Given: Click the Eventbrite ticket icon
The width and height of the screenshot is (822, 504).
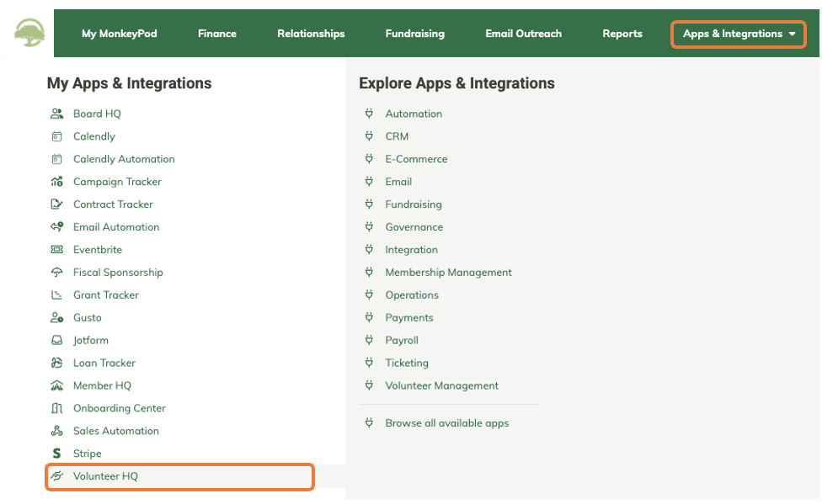Looking at the screenshot, I should pos(56,250).
